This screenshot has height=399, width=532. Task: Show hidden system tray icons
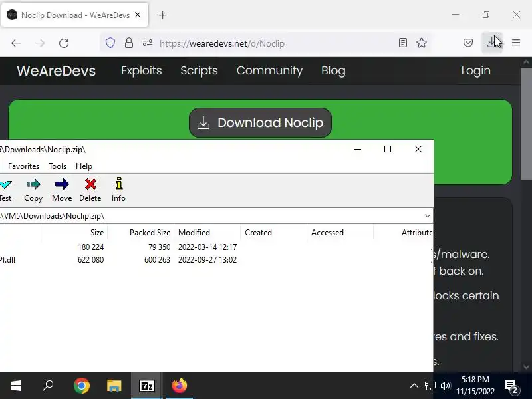tap(414, 386)
